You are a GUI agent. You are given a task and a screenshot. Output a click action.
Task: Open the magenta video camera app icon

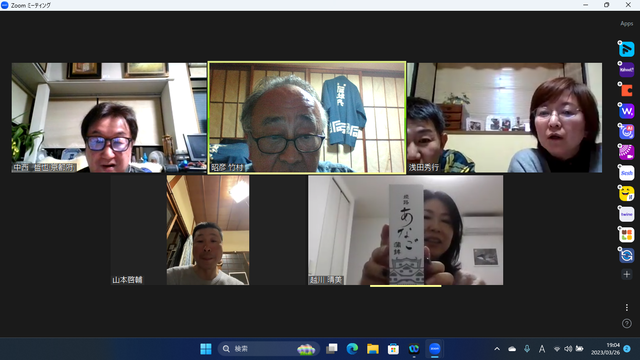(x=627, y=152)
